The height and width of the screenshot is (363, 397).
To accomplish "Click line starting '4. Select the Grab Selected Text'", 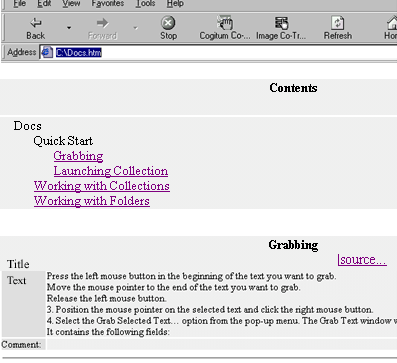I will 222,321.
